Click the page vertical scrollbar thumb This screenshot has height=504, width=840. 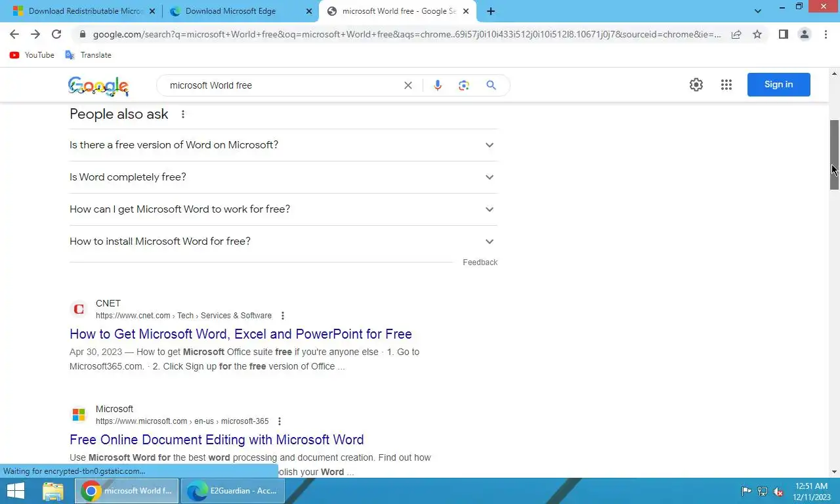[835, 156]
